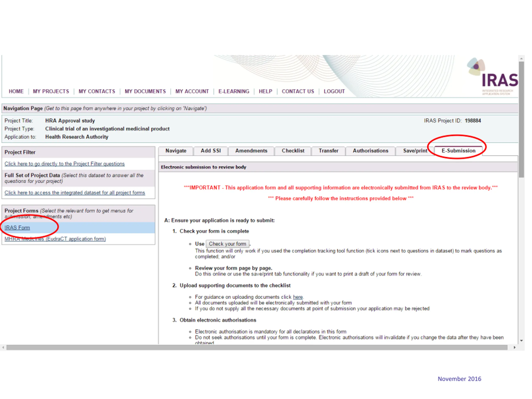The width and height of the screenshot is (532, 399).
Task: Open the E-LEARNING menu item
Action: tap(234, 91)
